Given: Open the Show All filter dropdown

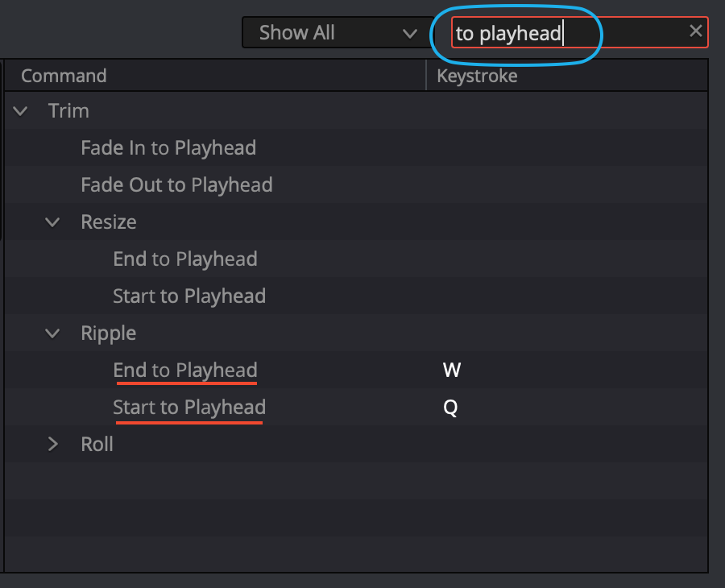Looking at the screenshot, I should tap(337, 32).
